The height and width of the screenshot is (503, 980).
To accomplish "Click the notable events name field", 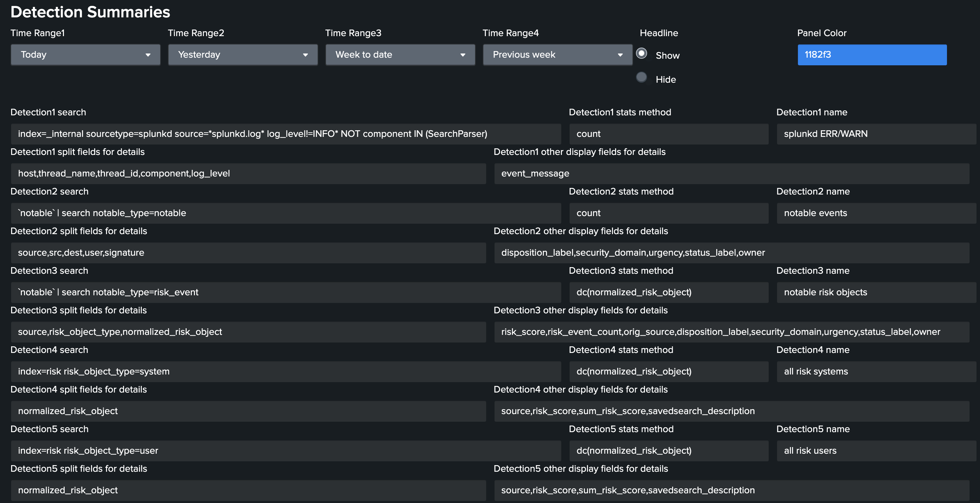I will pyautogui.click(x=876, y=213).
